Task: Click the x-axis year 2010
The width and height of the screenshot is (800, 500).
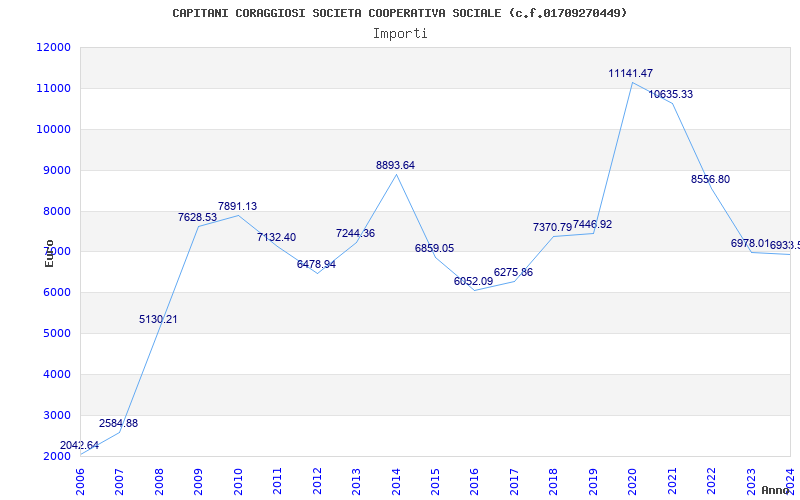Action: point(238,481)
